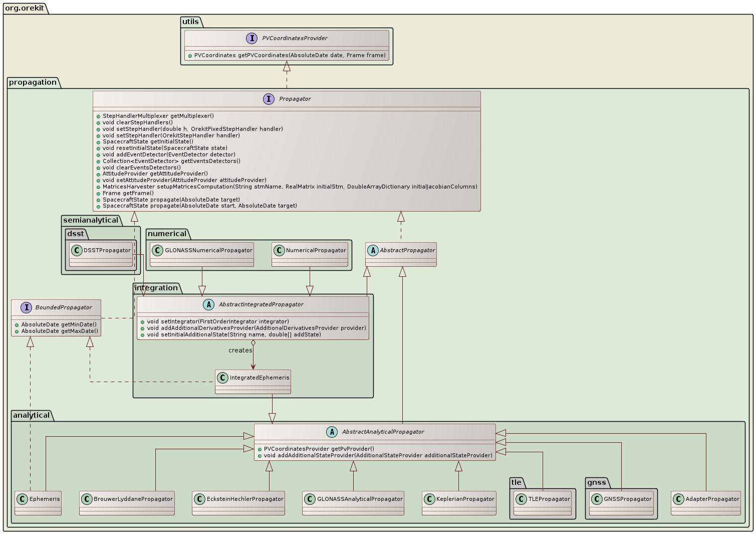
Task: Select the interface icon on BoundedPropagator
Action: coord(26,307)
